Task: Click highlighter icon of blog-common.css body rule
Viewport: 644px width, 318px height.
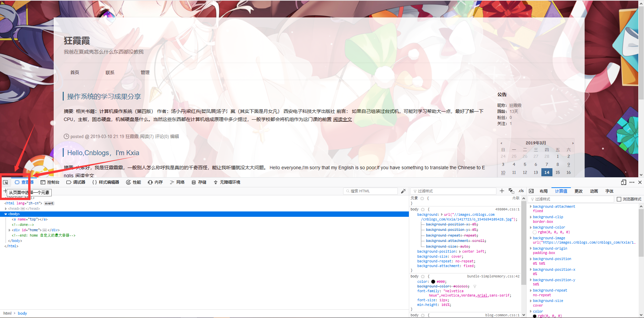Action: 423,315
